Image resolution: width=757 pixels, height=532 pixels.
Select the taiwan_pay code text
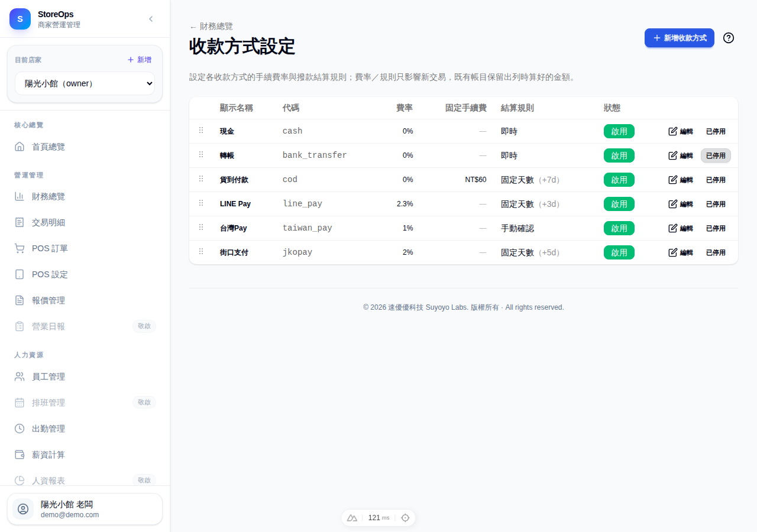point(308,228)
